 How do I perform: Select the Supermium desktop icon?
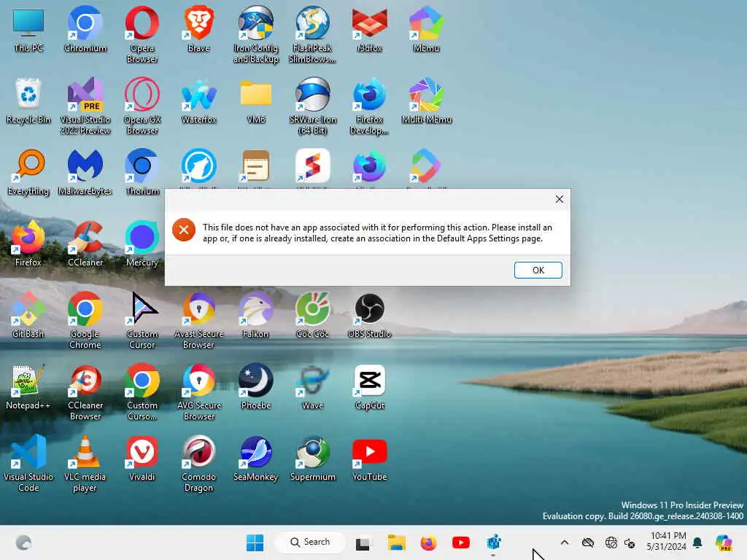click(312, 458)
